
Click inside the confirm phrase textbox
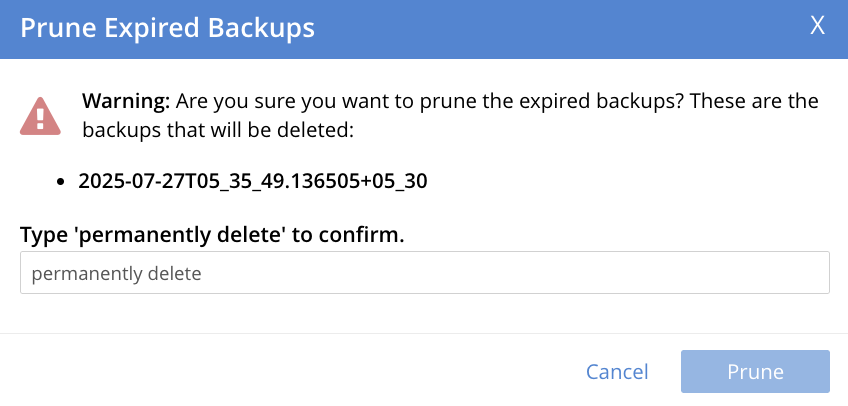(424, 273)
